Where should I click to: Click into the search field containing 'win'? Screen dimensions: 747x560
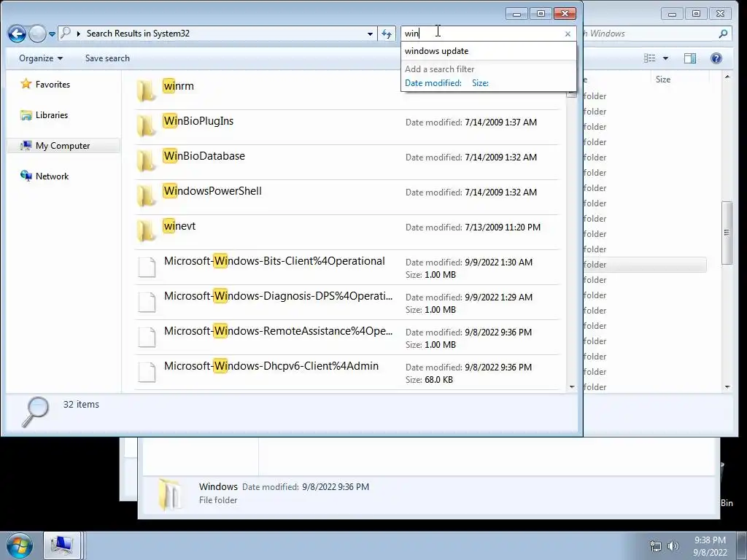click(482, 34)
